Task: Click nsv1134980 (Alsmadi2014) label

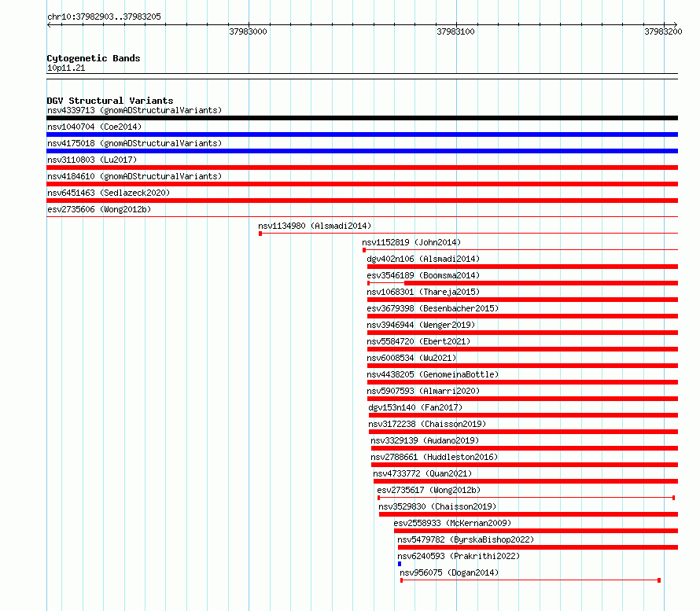Action: (x=315, y=226)
